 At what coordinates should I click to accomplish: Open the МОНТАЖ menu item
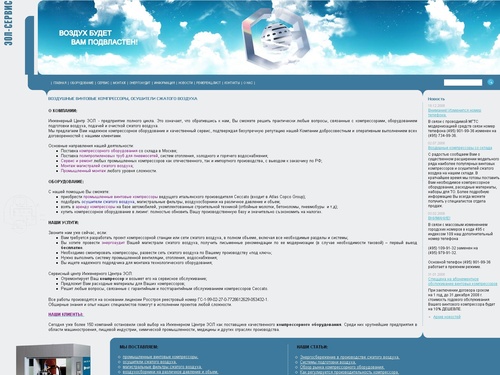tap(119, 83)
